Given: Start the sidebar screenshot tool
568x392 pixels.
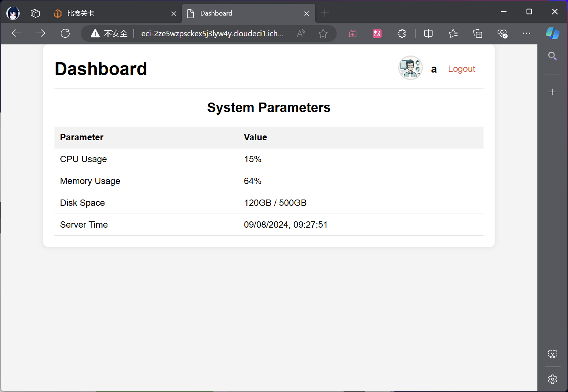Looking at the screenshot, I should [x=552, y=354].
